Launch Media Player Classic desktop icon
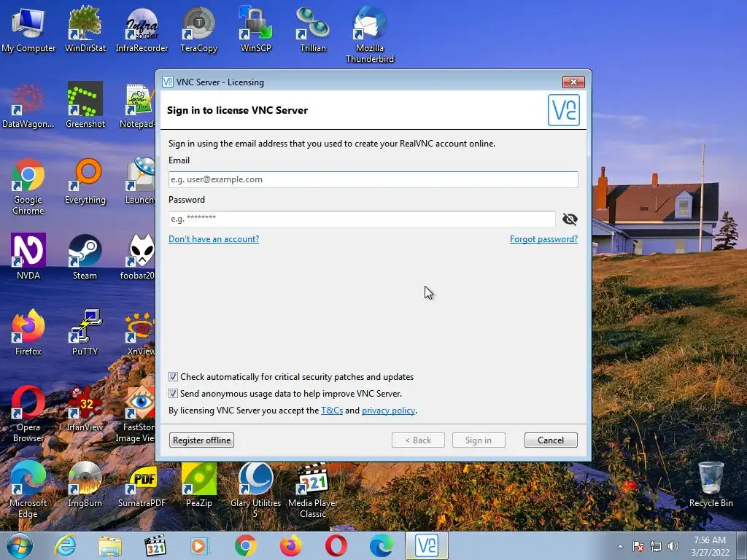 point(312,489)
